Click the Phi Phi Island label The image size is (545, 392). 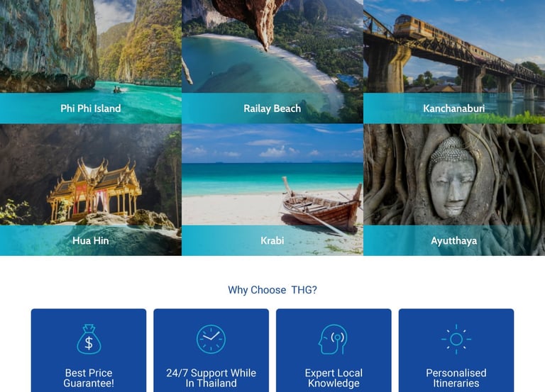pyautogui.click(x=91, y=108)
